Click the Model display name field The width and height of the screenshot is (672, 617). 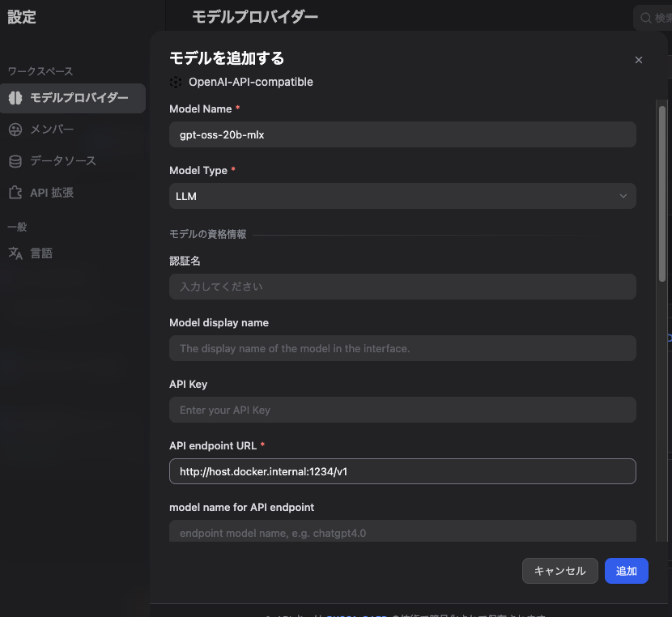(402, 348)
